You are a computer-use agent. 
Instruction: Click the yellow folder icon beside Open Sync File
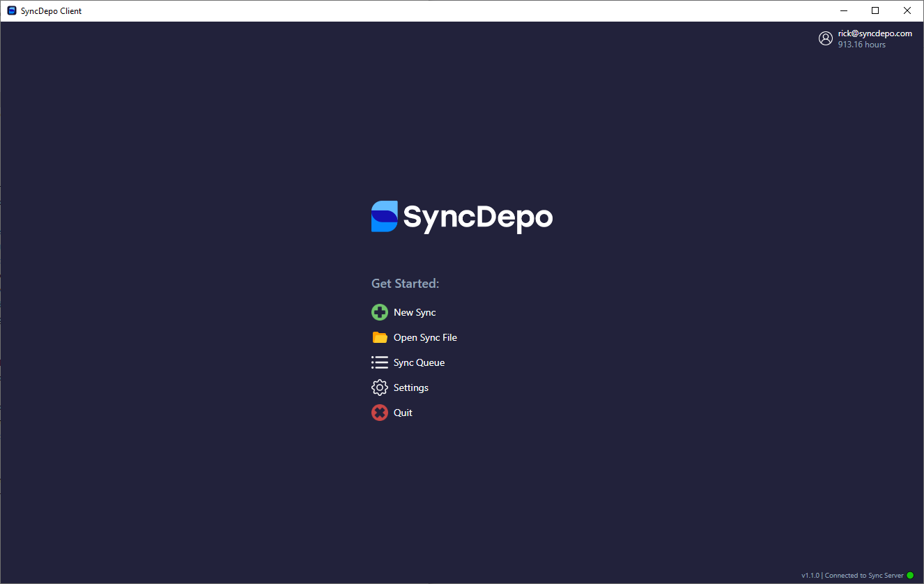tap(380, 337)
